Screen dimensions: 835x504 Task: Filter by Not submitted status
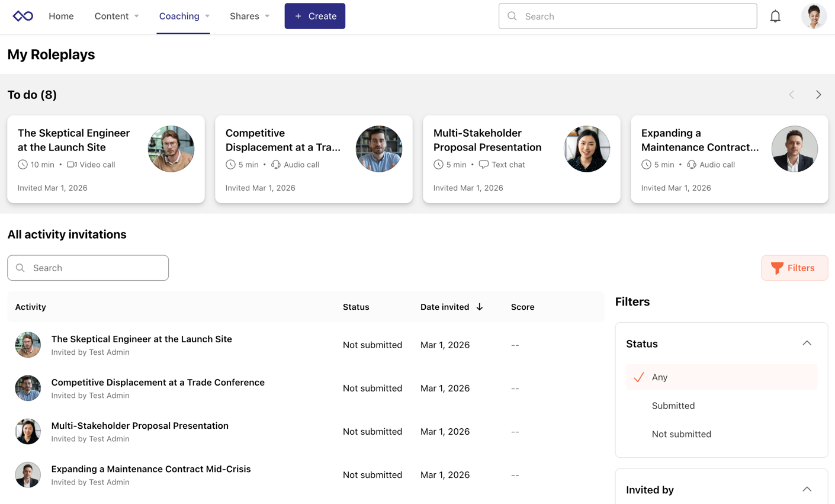[x=681, y=434]
